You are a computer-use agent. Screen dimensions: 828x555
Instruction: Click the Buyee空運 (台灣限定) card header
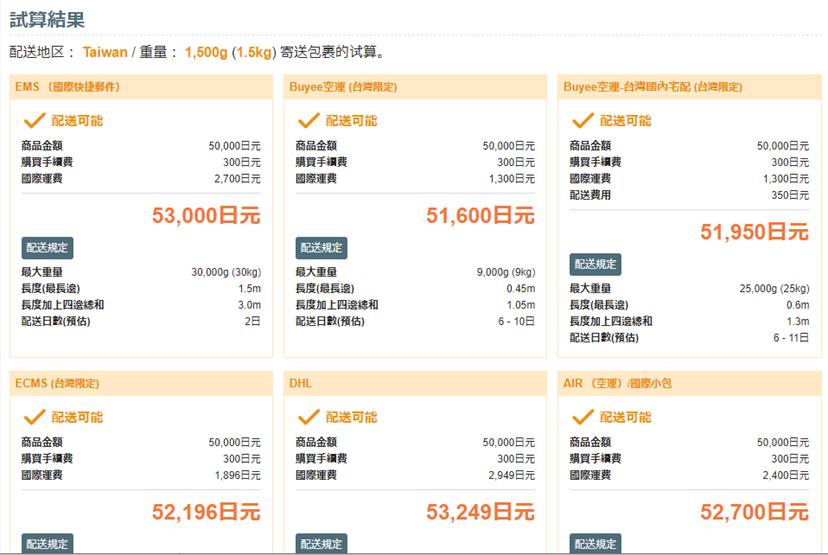[x=415, y=87]
